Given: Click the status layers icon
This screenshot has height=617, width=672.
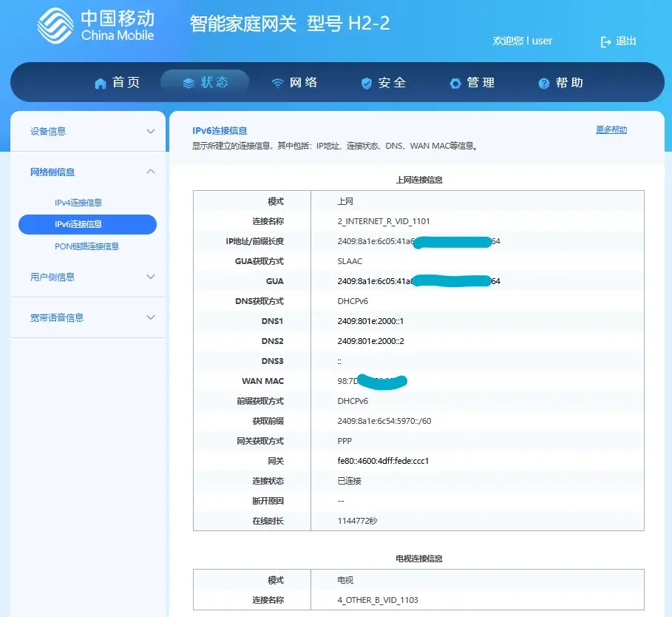Looking at the screenshot, I should click(189, 83).
